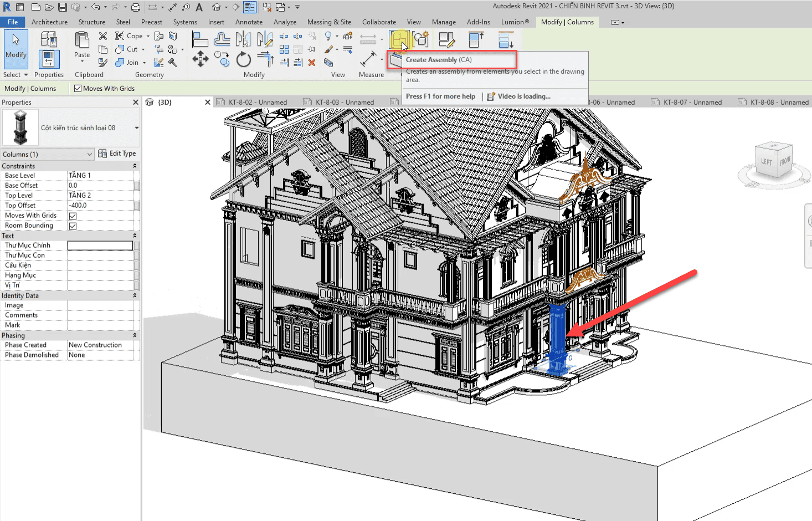Select the Offset tool
This screenshot has width=812, height=521.
pos(222,39)
